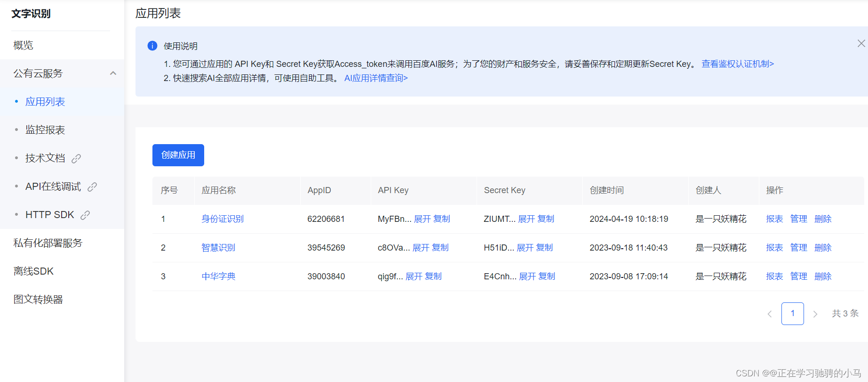This screenshot has height=382, width=868.
Task: Open the 智慧识别 application
Action: click(218, 248)
